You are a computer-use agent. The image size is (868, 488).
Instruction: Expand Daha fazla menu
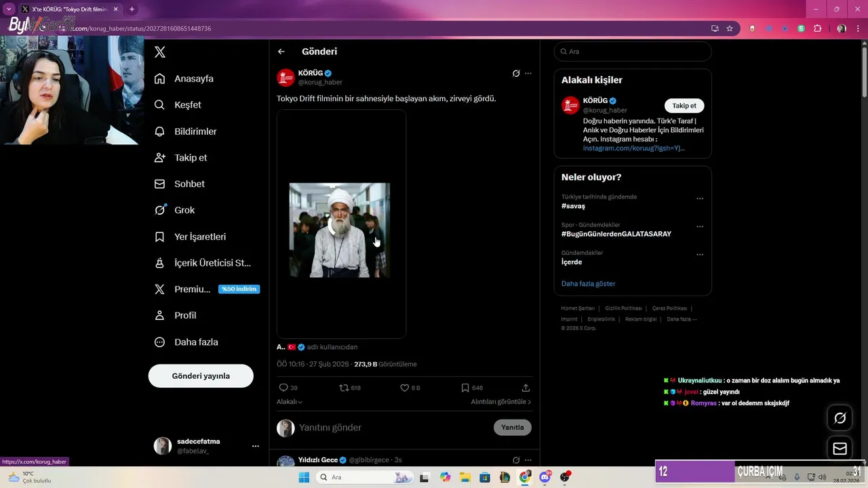point(186,342)
